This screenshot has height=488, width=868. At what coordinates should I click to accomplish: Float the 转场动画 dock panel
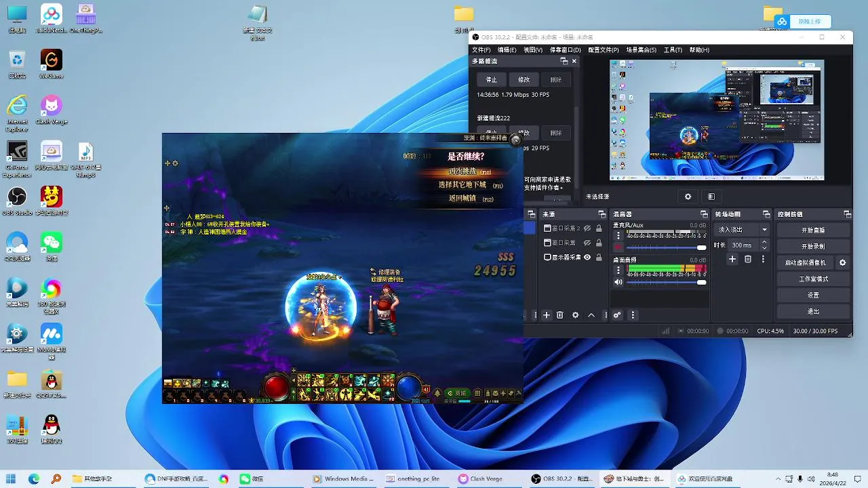pyautogui.click(x=766, y=214)
